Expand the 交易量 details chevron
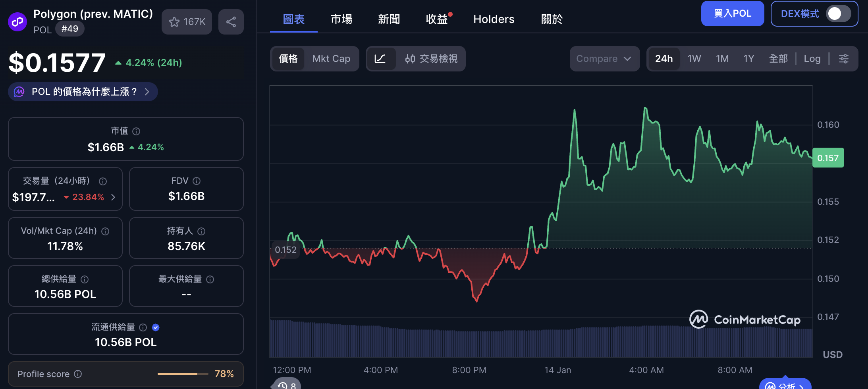Image resolution: width=868 pixels, height=389 pixels. (113, 197)
